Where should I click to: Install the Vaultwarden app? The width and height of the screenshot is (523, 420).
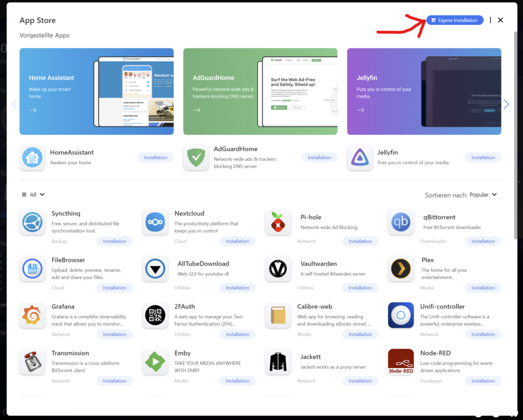(360, 288)
